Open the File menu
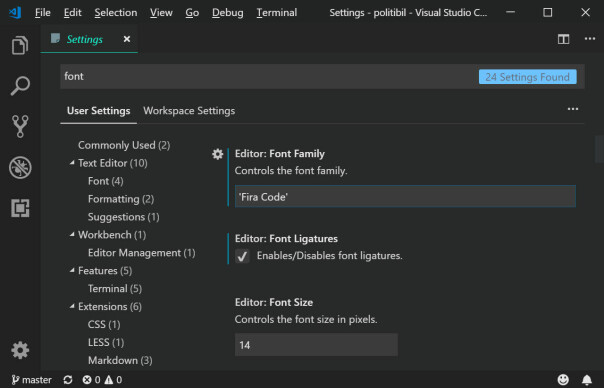This screenshot has height=388, width=604. [43, 13]
